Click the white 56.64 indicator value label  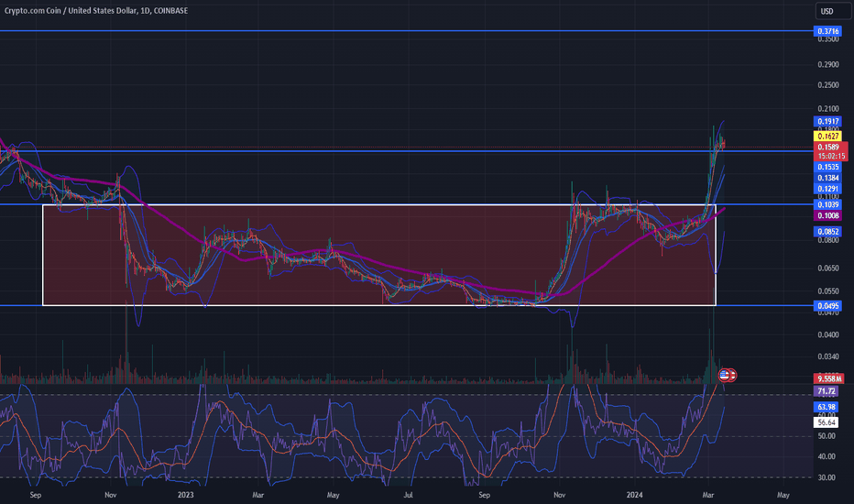827,422
